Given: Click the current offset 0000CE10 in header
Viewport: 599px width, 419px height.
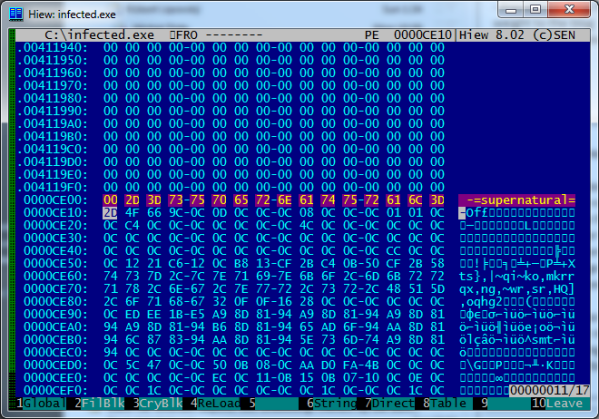Looking at the screenshot, I should pos(423,35).
